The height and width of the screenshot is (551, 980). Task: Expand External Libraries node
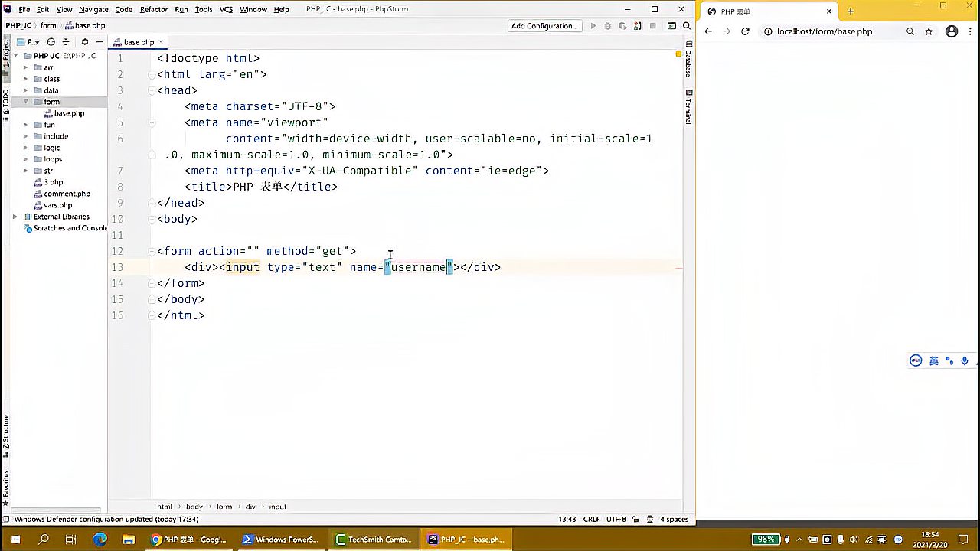(16, 217)
